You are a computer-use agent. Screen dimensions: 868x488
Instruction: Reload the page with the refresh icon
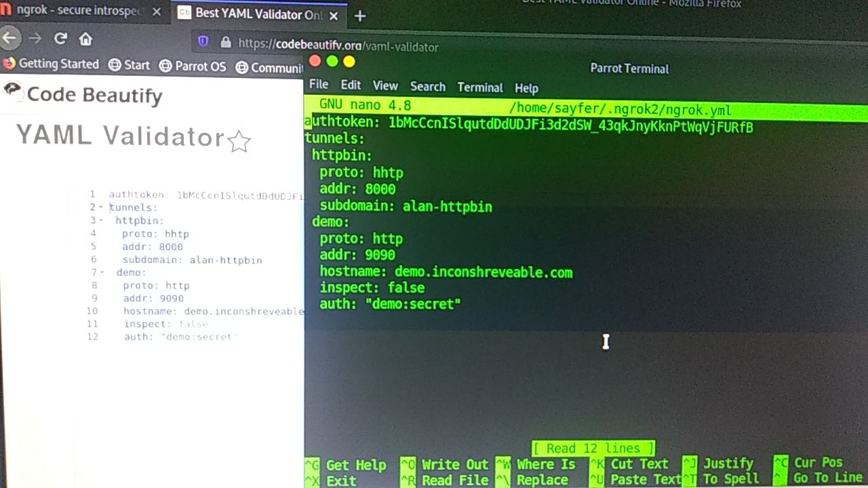click(x=60, y=39)
